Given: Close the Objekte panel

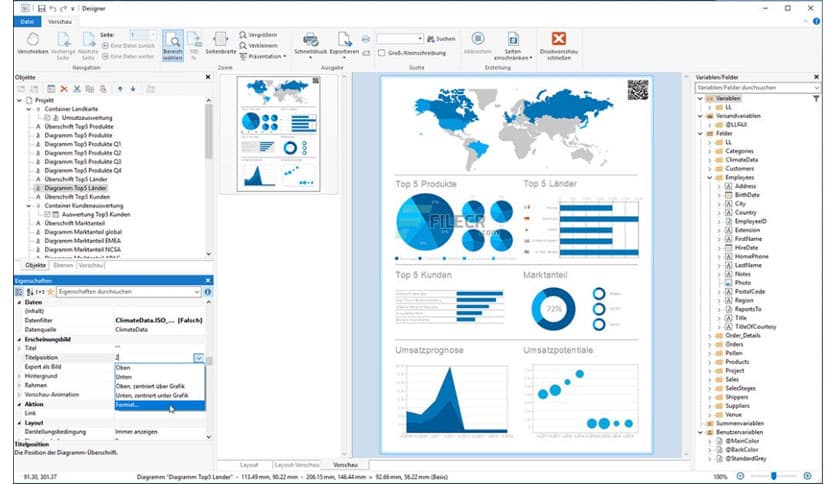Looking at the screenshot, I should point(208,77).
